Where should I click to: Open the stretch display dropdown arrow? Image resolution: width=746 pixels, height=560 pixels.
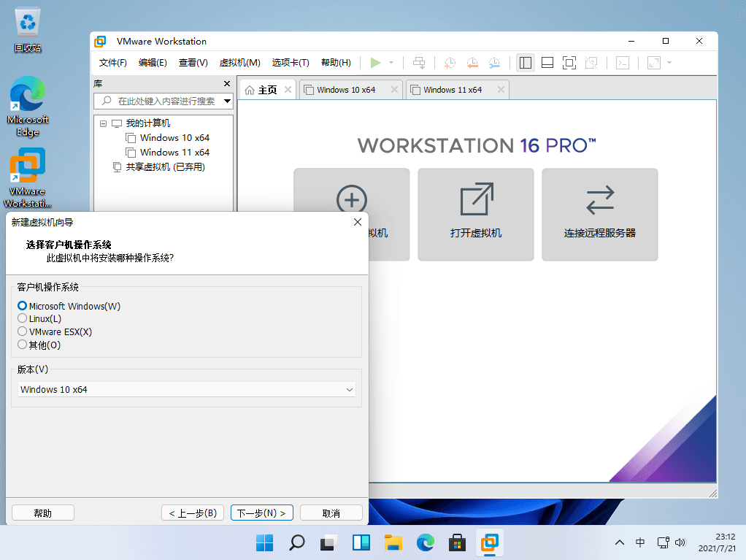click(669, 63)
